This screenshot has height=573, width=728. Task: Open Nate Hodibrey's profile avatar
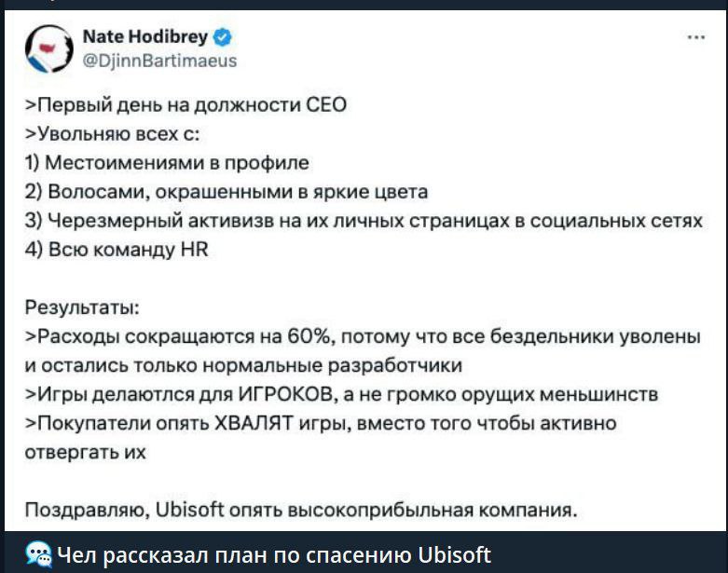(48, 49)
